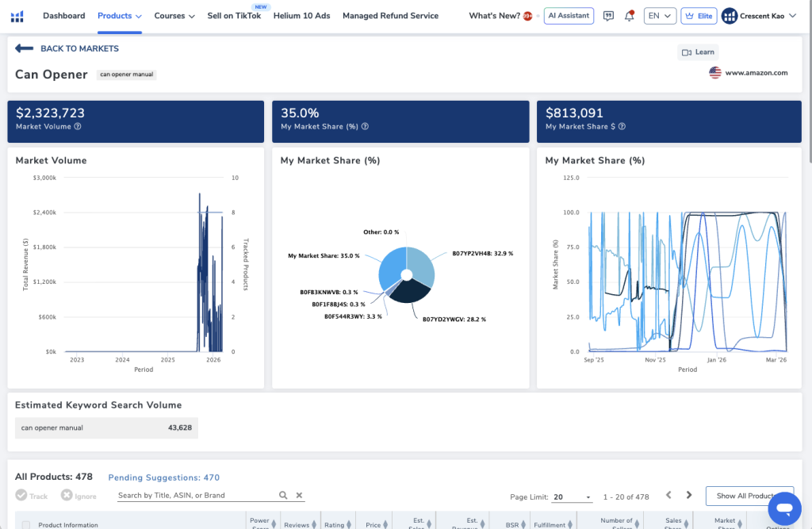Screen dimensions: 812x529
Task: Open the notifications bell
Action: coord(629,16)
